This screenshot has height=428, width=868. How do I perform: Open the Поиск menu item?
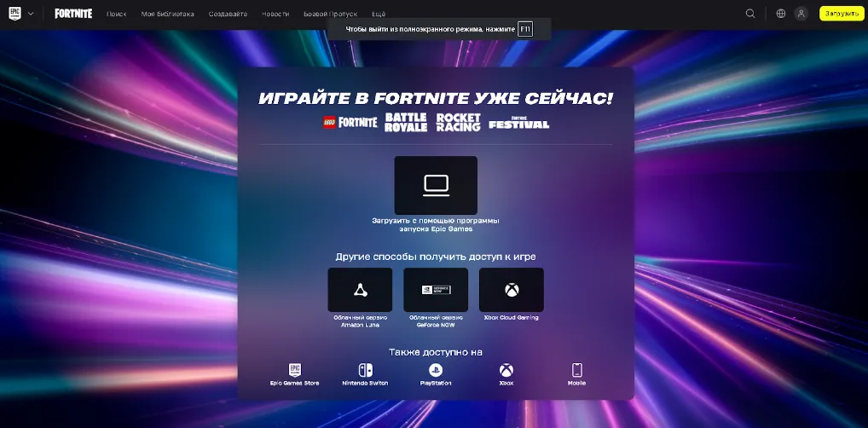click(116, 14)
